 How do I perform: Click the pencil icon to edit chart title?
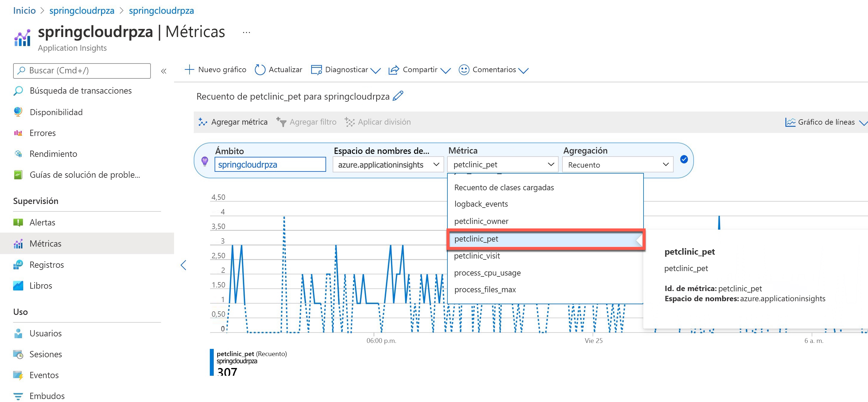click(x=398, y=96)
